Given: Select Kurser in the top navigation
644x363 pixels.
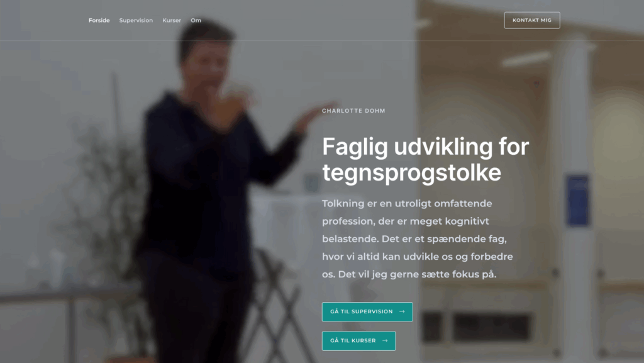Looking at the screenshot, I should click(x=172, y=20).
